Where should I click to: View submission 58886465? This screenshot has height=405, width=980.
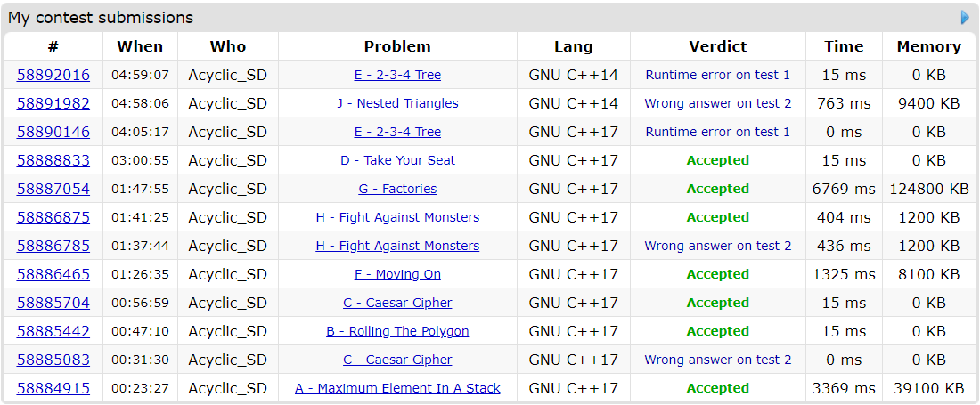point(53,274)
